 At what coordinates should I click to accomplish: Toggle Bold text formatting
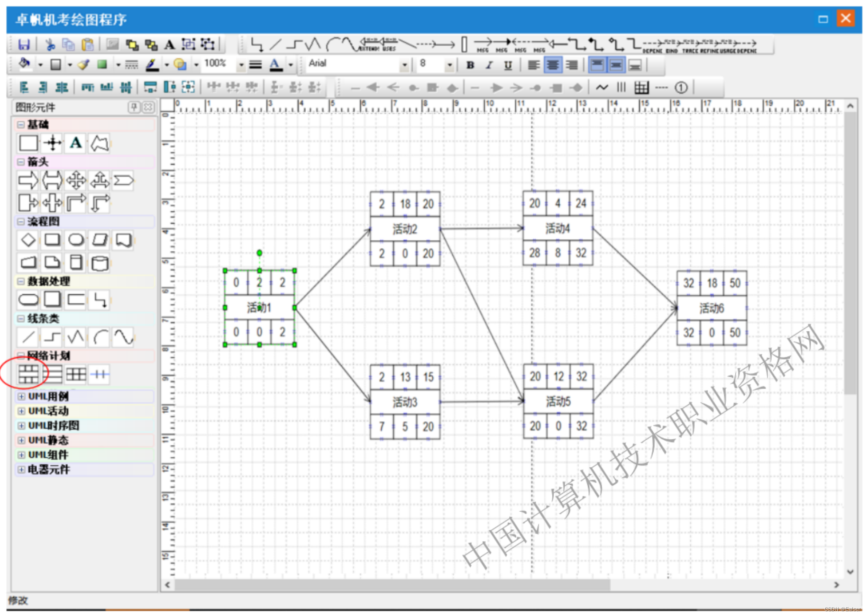[x=470, y=65]
